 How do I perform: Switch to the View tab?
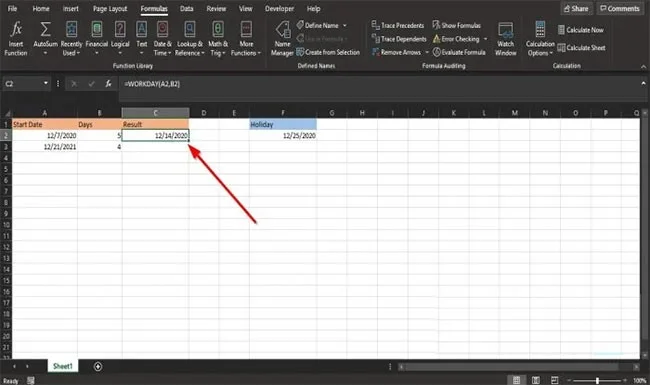[x=245, y=8]
